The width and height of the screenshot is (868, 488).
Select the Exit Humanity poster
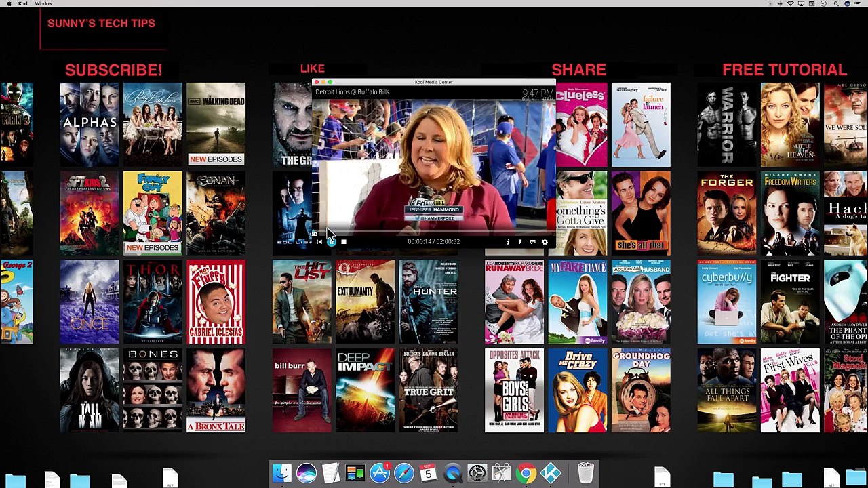(365, 302)
